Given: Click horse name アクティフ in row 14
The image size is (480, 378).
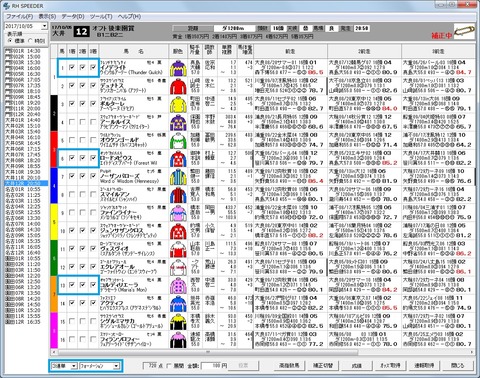Looking at the screenshot, I should point(112,303).
